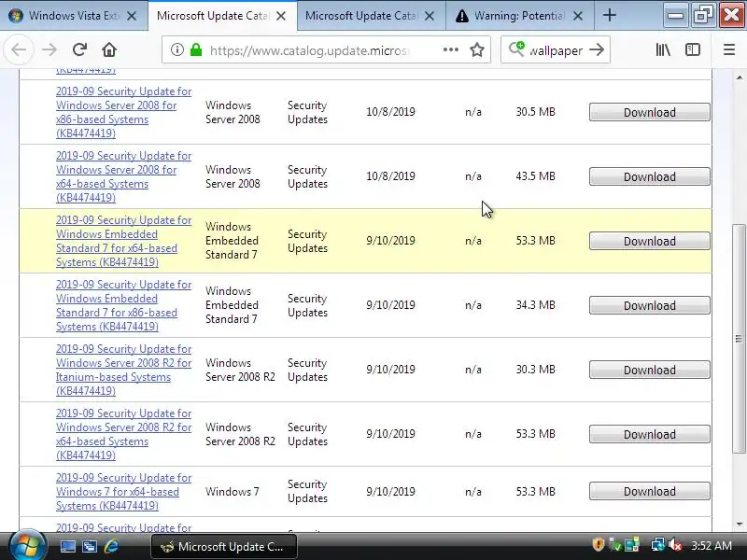Viewport: 747px width, 560px height.
Task: Open the network connection tray icon
Action: click(x=658, y=544)
